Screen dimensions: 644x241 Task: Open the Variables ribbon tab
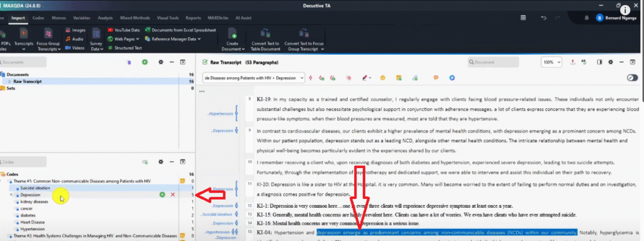pyautogui.click(x=82, y=18)
